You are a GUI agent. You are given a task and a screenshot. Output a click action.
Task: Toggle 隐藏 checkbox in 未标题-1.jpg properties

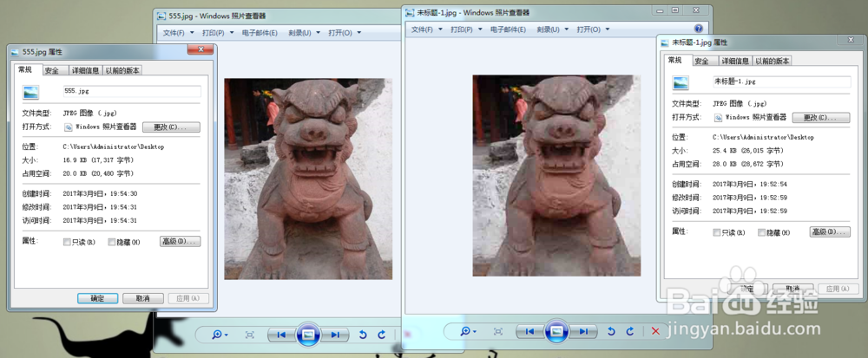point(762,232)
